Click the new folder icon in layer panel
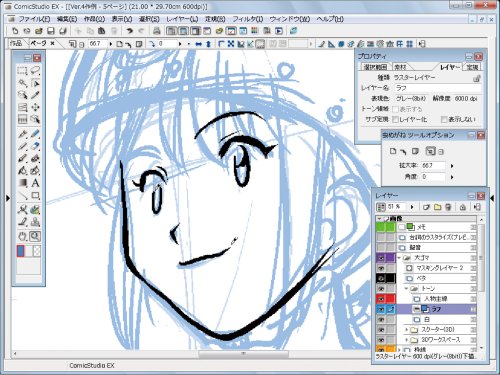Viewport: 500px width, 375px height. point(437,207)
